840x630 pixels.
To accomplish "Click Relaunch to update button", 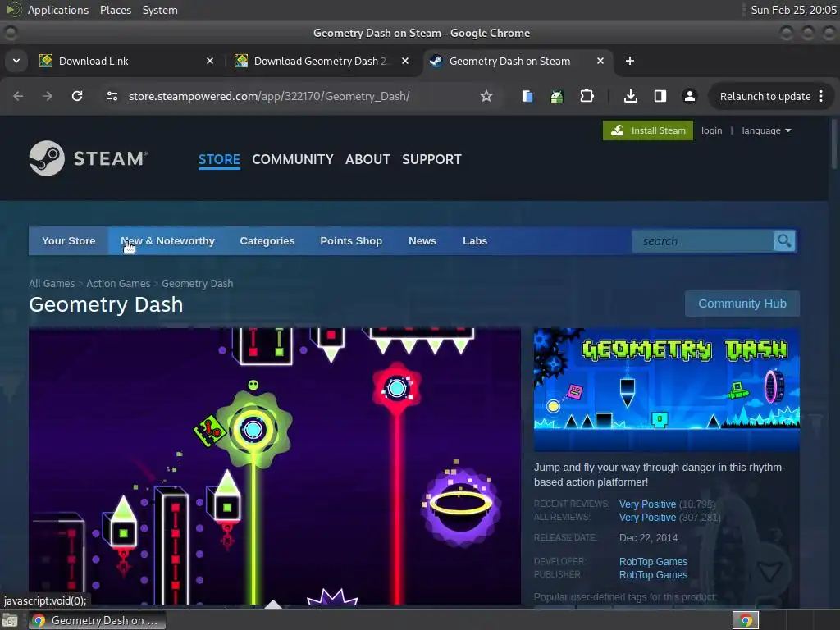I will coord(765,97).
